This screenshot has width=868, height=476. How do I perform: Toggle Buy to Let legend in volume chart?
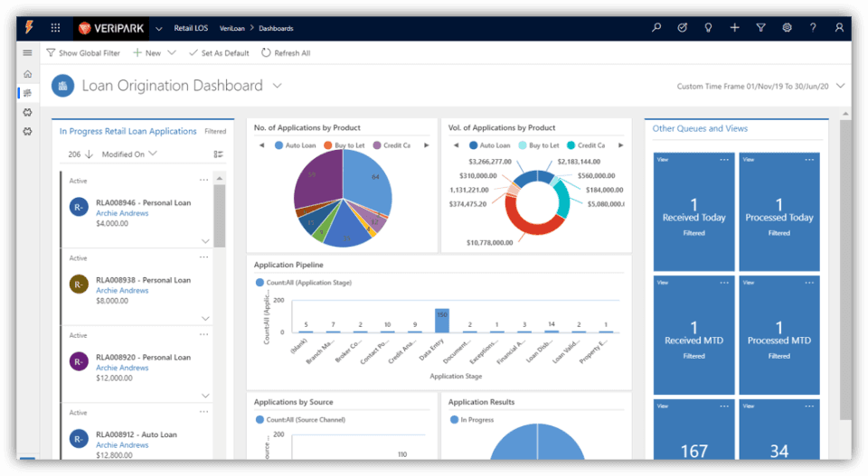539,145
